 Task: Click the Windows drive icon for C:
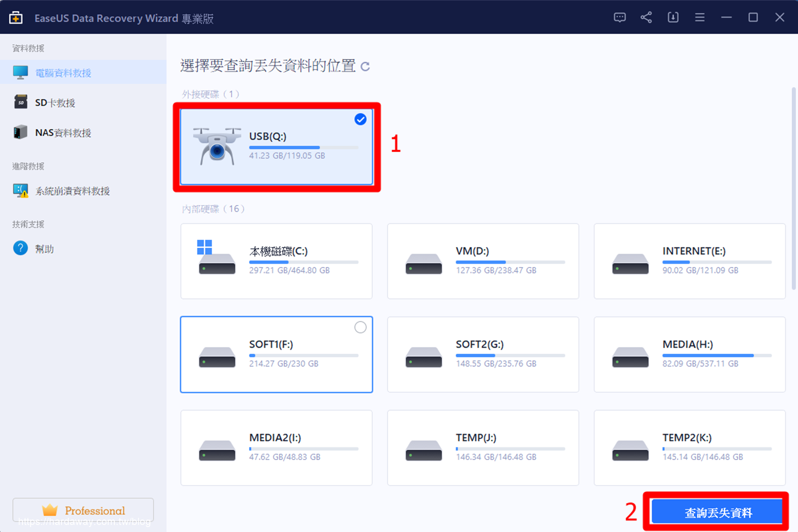(x=217, y=256)
